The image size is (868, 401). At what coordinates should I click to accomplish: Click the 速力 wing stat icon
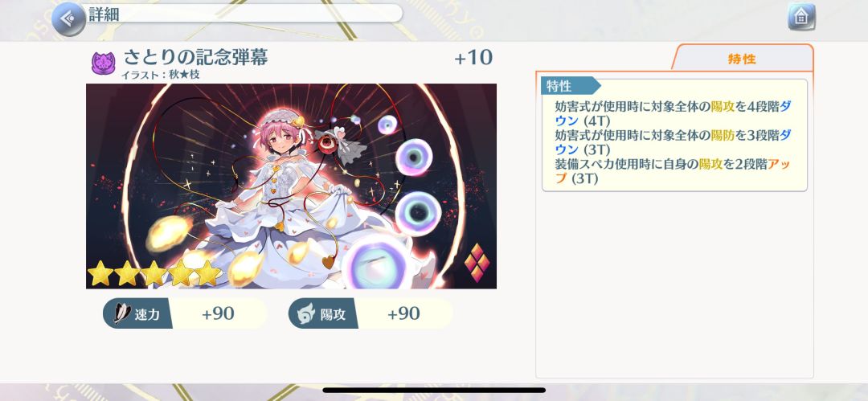tap(122, 314)
